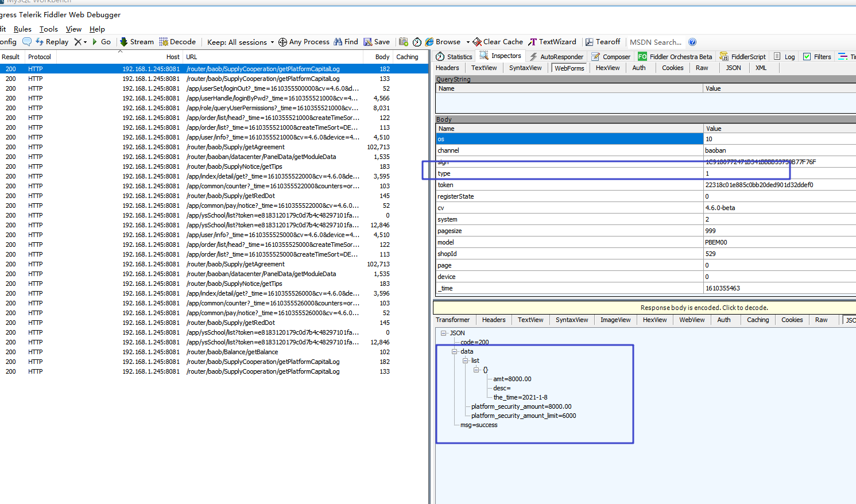The height and width of the screenshot is (504, 856).
Task: Click in the MSDN Search field
Action: (x=656, y=42)
